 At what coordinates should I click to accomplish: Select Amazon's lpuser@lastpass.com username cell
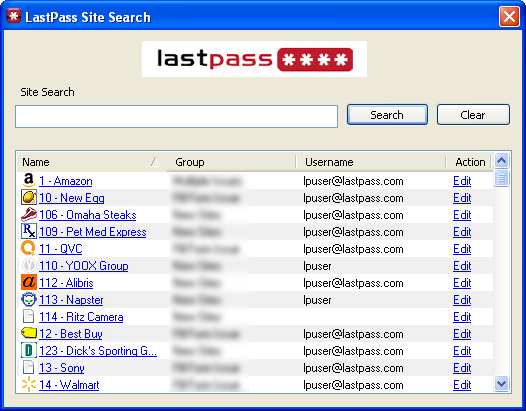[353, 181]
